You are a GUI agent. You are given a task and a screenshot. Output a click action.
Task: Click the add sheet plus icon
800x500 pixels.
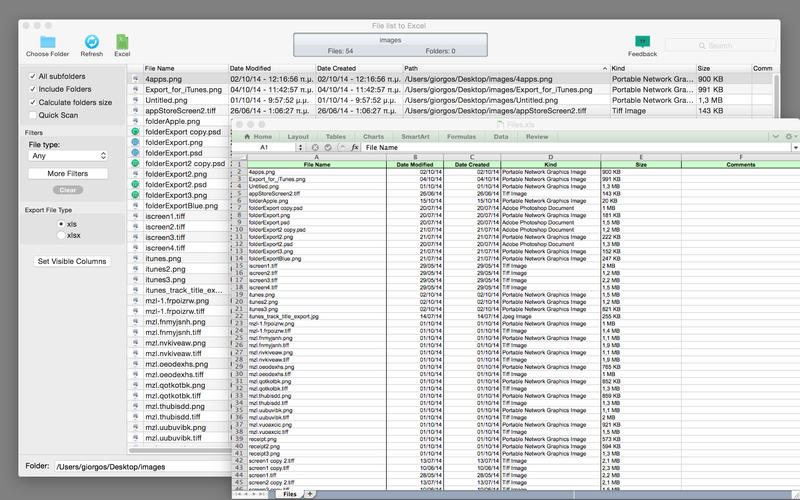[x=311, y=494]
